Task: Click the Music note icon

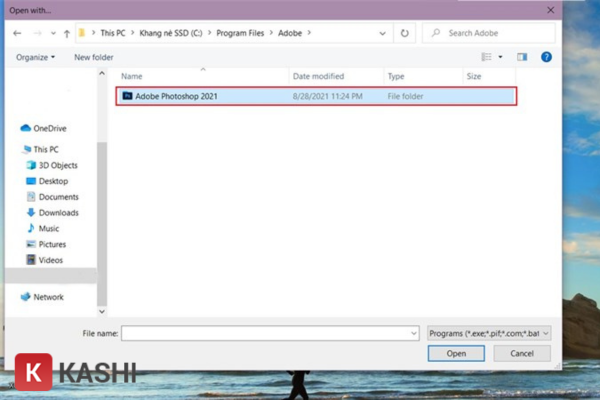Action: click(x=31, y=228)
